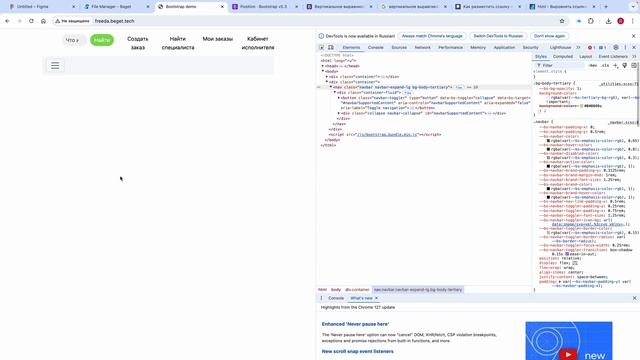Screen dimensions: 640x360
Task: Expand the div collapse navbar-collapse node
Action: (x=339, y=113)
